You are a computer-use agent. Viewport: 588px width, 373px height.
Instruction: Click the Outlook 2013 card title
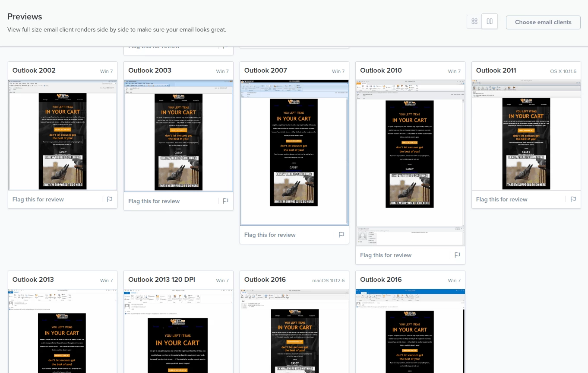[33, 280]
